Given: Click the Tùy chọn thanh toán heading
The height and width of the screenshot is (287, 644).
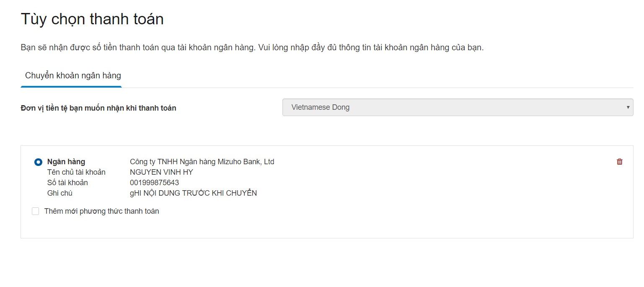Looking at the screenshot, I should (x=92, y=19).
